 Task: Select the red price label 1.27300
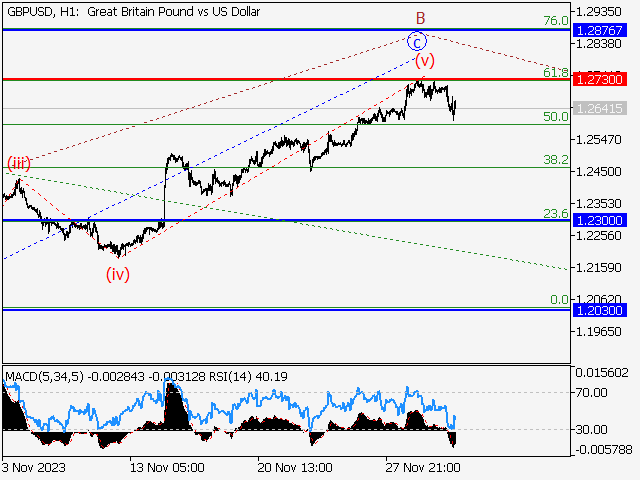coord(599,79)
